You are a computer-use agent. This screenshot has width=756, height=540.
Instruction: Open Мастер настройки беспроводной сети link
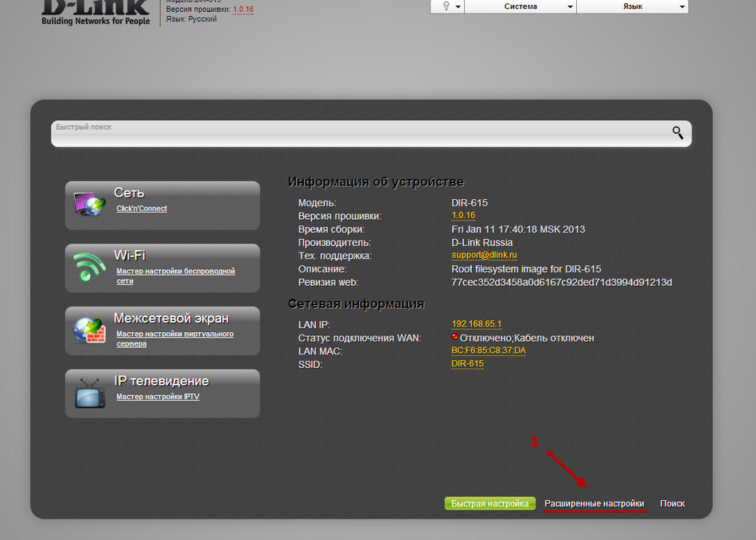pyautogui.click(x=176, y=276)
